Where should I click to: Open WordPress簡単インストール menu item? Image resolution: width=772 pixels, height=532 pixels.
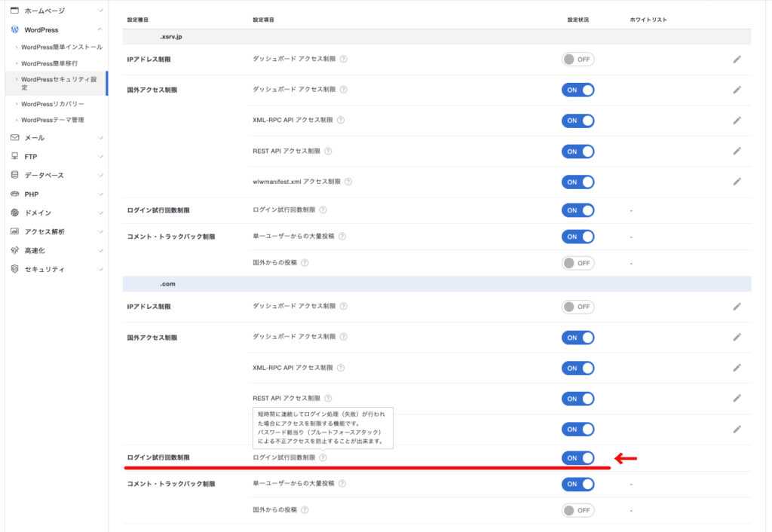(62, 47)
